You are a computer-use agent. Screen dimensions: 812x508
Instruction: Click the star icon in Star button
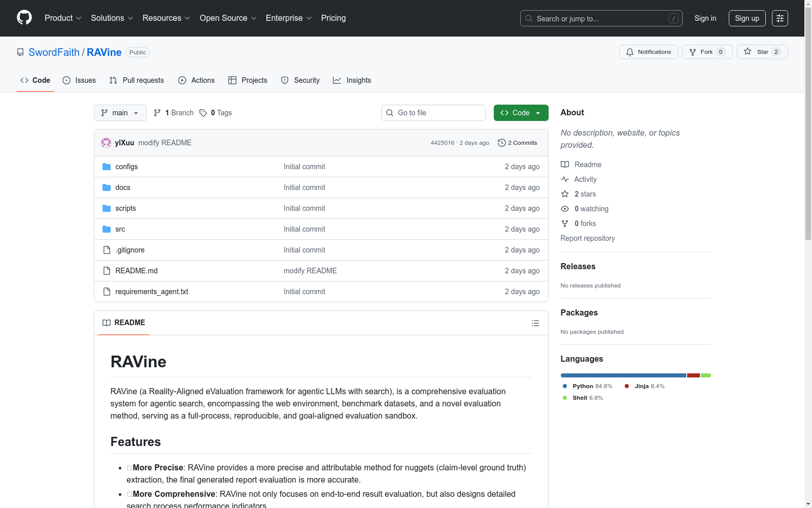pyautogui.click(x=748, y=51)
